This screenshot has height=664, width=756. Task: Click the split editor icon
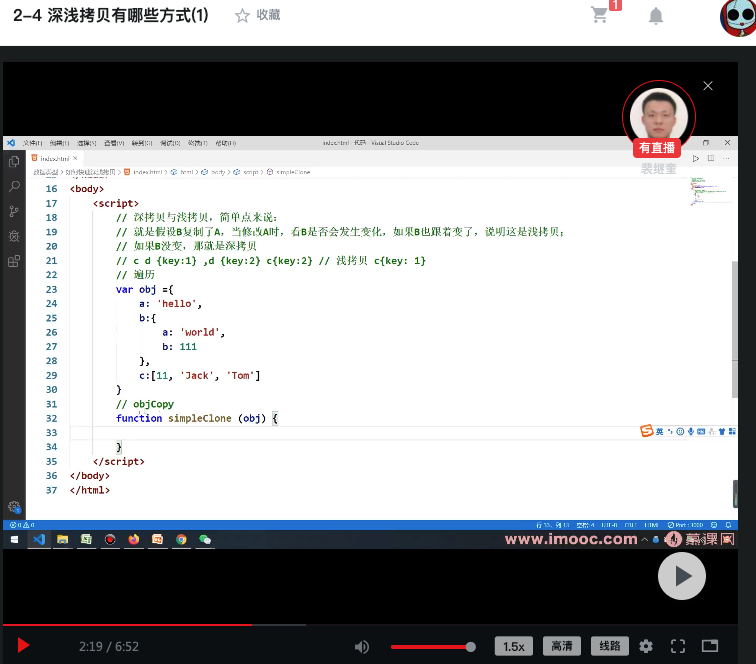click(x=711, y=158)
